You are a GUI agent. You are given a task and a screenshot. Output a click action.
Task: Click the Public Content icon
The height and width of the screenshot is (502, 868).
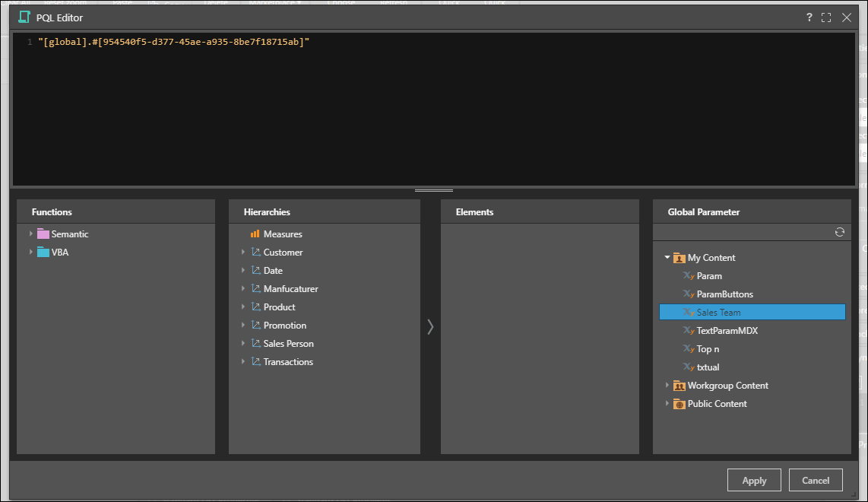[679, 404]
